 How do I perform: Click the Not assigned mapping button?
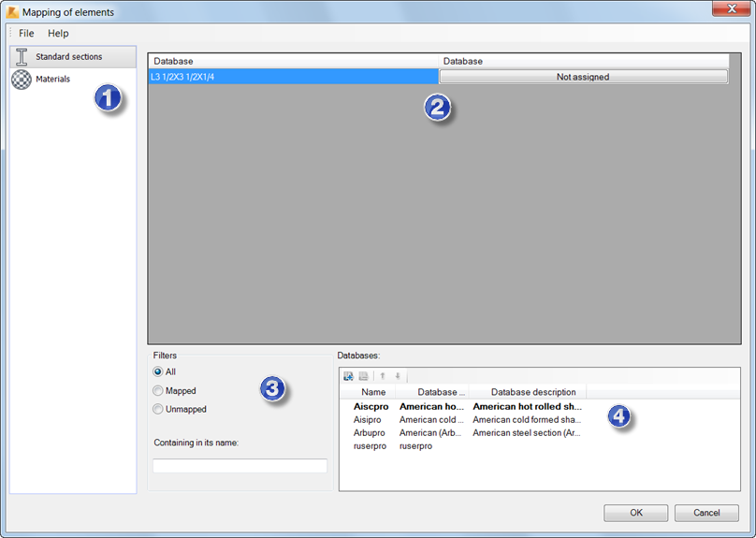tap(583, 77)
